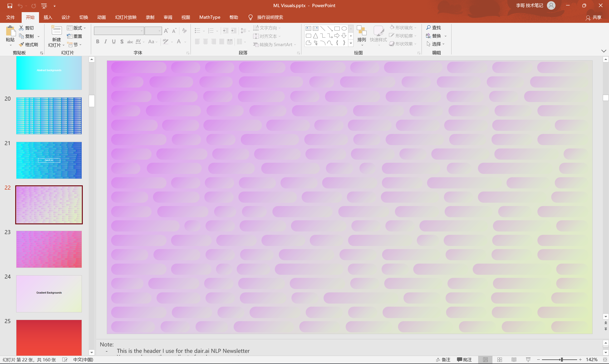Viewport: 609px width, 364px height.
Task: Click the 快速样式 quick styles button
Action: [378, 35]
